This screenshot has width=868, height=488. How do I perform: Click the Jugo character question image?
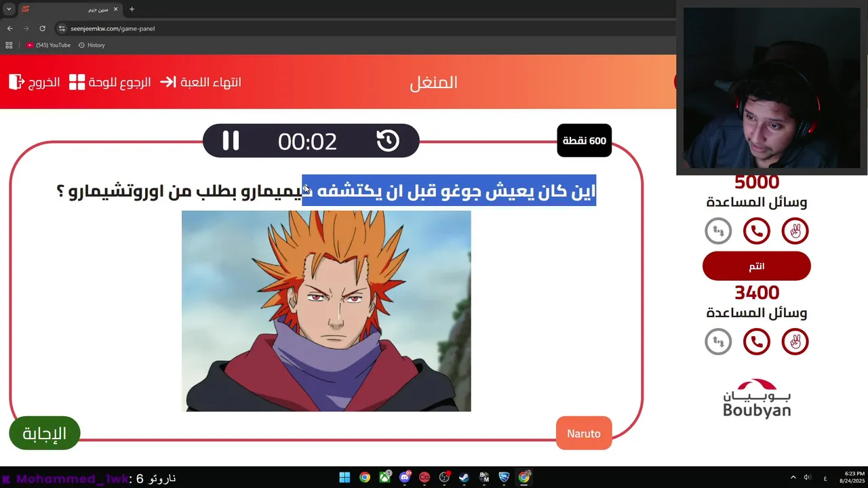[326, 311]
